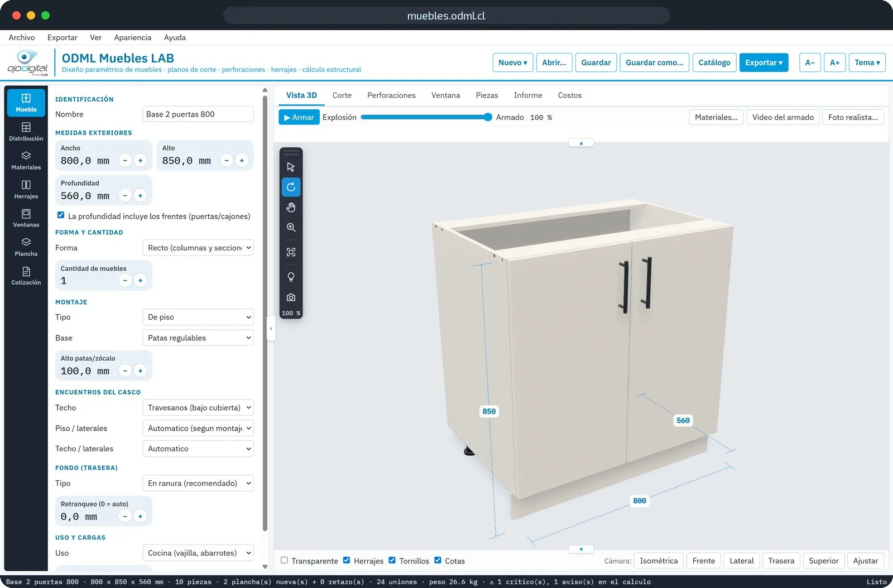Open the Distribución sidebar panel

26,132
